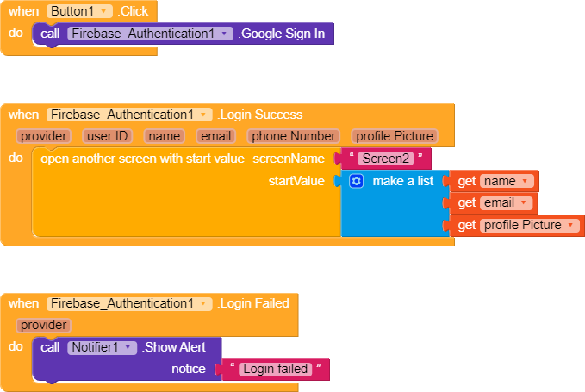Open the get name variable dropdown

pyautogui.click(x=507, y=181)
